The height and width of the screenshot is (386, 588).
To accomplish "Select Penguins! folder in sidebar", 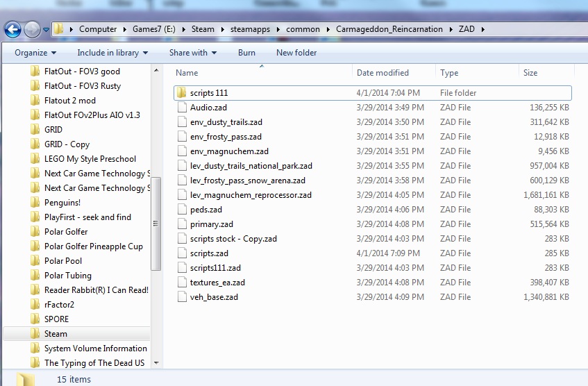I will (x=62, y=203).
